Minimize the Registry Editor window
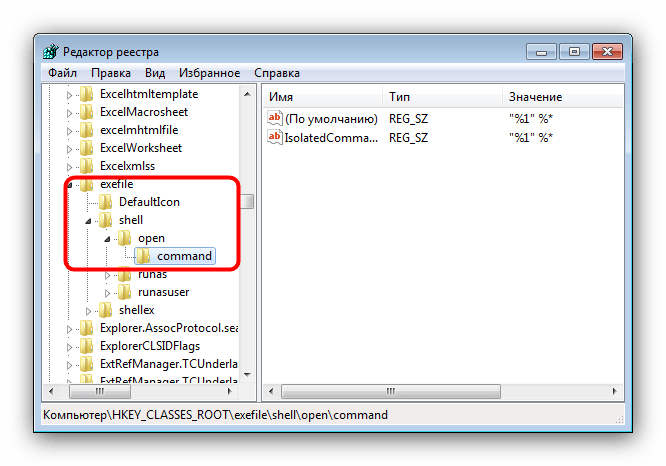This screenshot has height=466, width=666. tap(541, 52)
